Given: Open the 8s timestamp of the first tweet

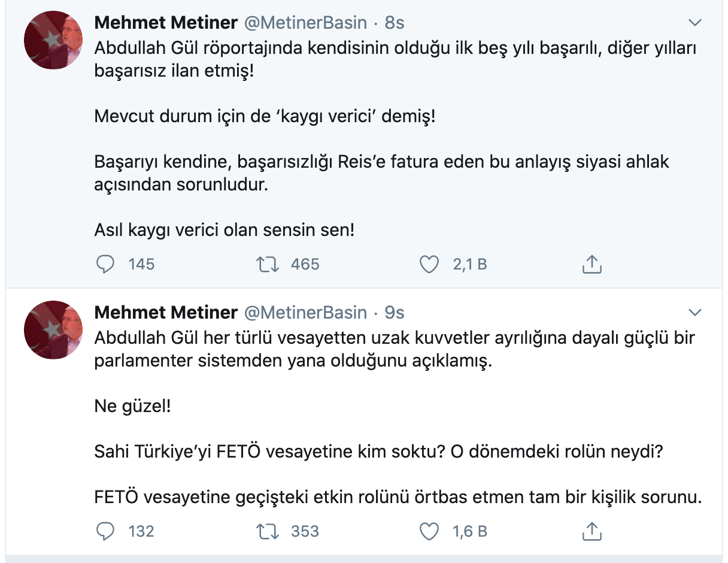Looking at the screenshot, I should (391, 22).
